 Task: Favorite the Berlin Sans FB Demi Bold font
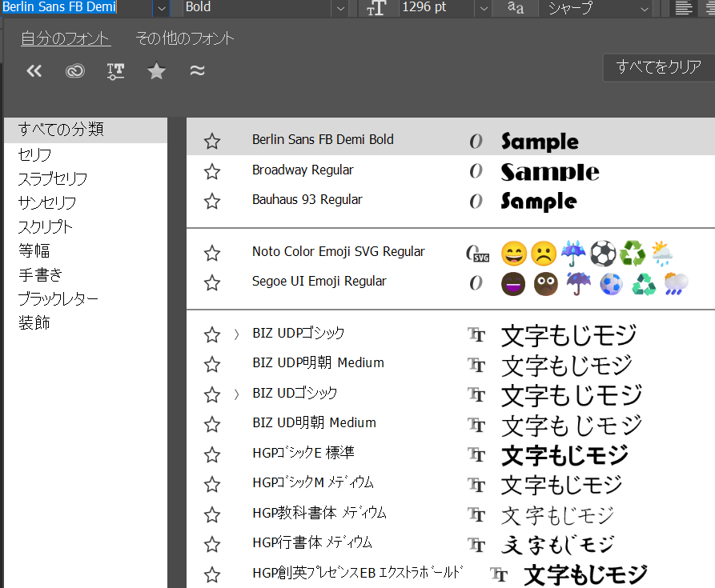212,142
